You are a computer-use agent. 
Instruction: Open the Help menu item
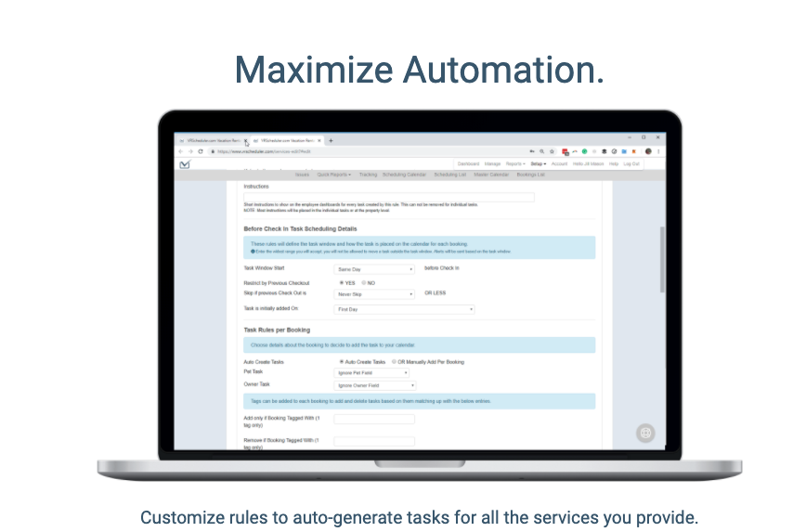[x=614, y=164]
